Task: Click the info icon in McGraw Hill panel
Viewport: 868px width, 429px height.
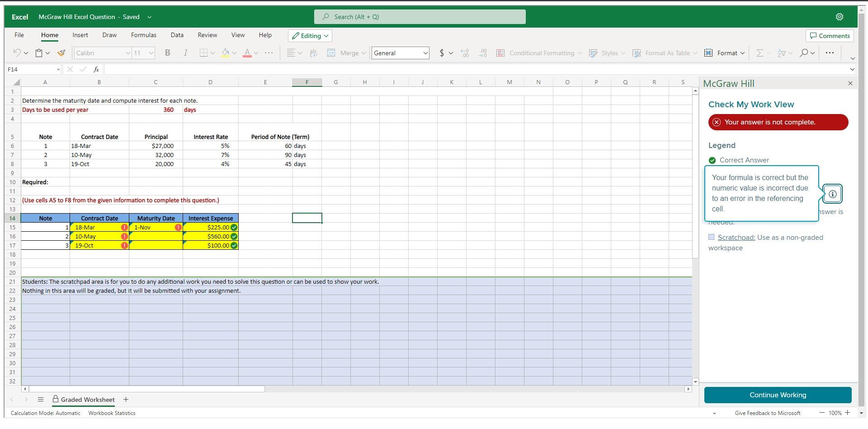Action: [x=832, y=194]
